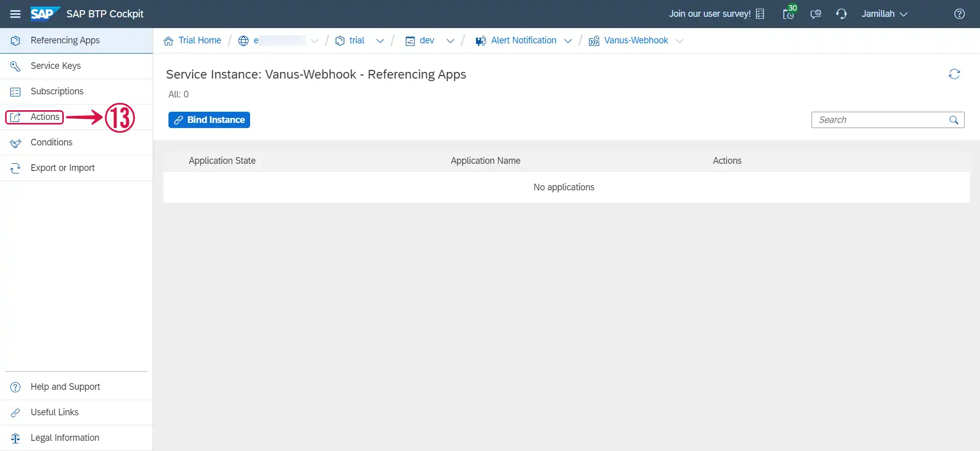Expand the Jamillah user menu
The height and width of the screenshot is (451, 980).
pos(885,14)
